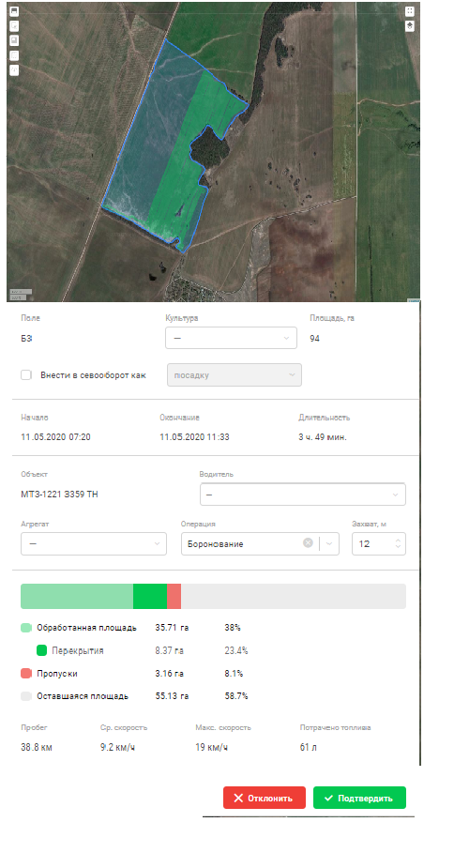Clear the Боронование operation with the x icon
454x868 pixels.
(x=308, y=543)
